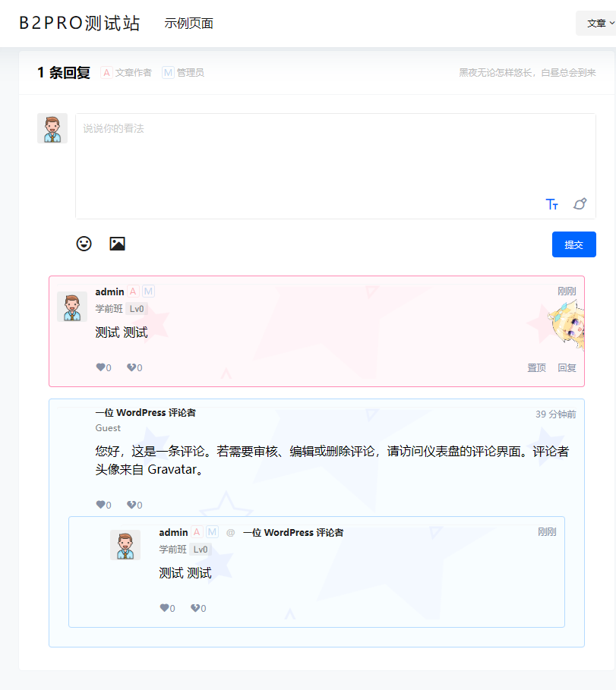Toggle like on the WordPress commenter's comment
This screenshot has height=690, width=616.
[x=101, y=504]
